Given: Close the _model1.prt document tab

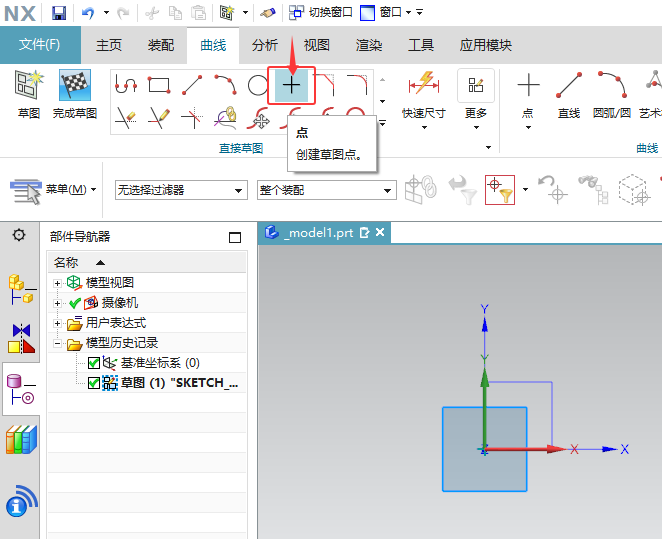Looking at the screenshot, I should point(380,232).
